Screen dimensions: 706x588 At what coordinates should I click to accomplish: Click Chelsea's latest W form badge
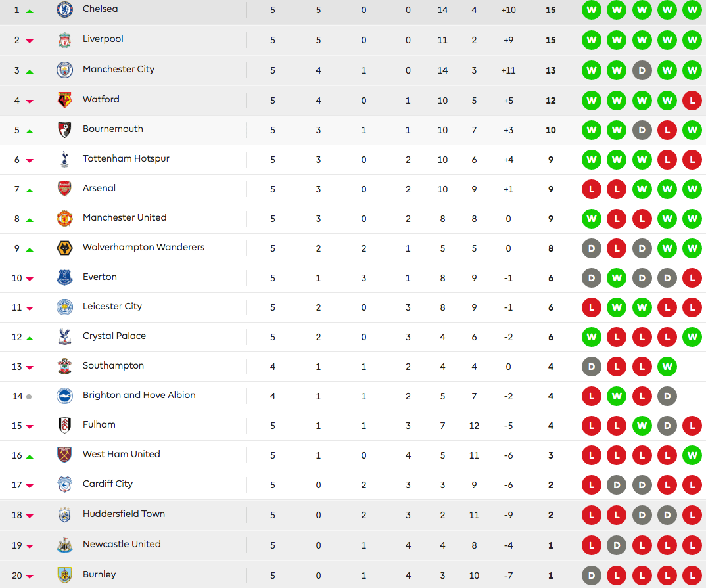click(692, 10)
